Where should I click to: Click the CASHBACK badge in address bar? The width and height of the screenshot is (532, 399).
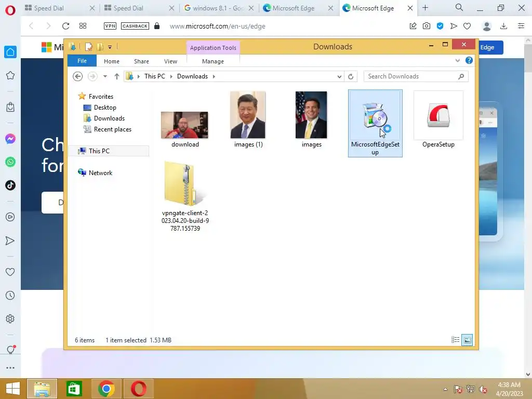(x=135, y=26)
